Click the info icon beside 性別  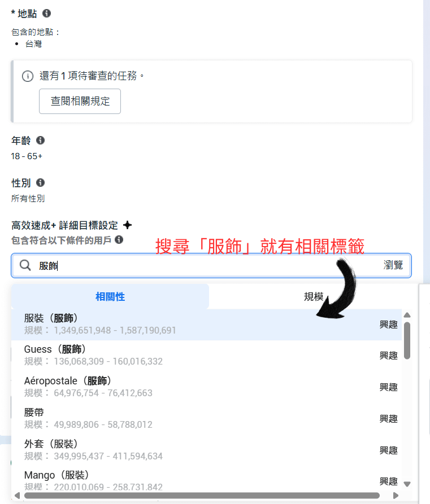(40, 182)
